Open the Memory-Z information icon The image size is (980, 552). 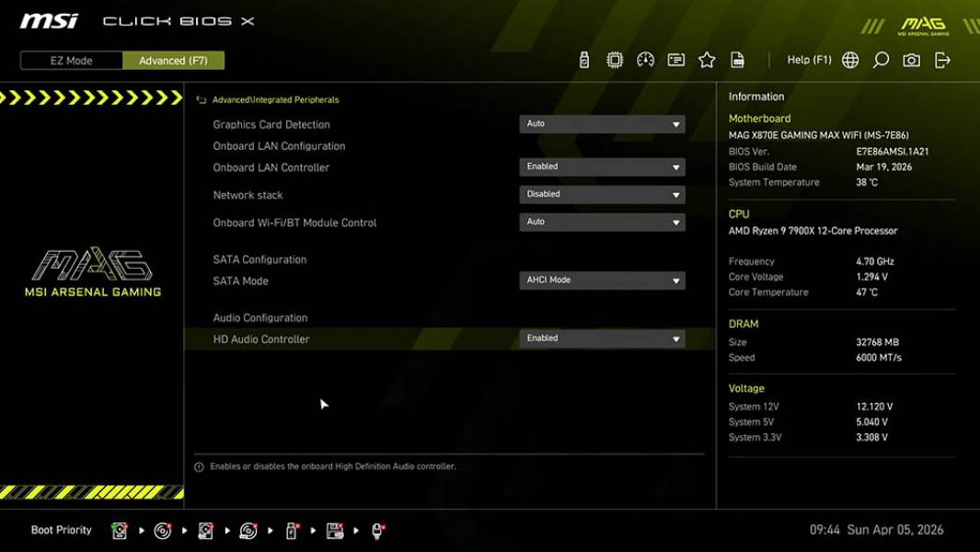(676, 58)
